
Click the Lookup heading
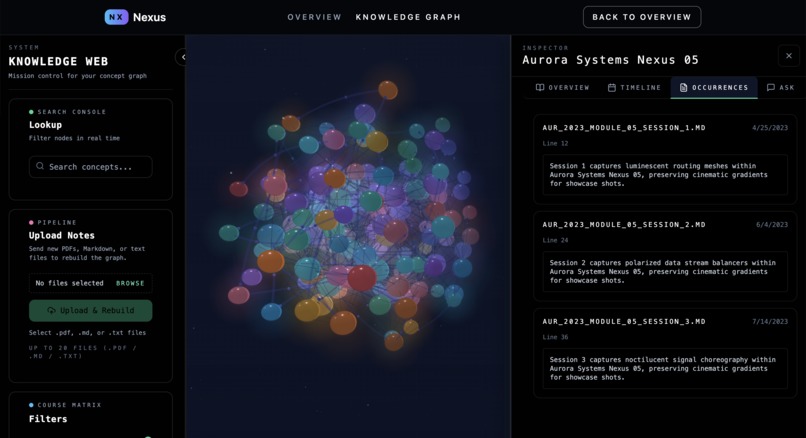click(45, 125)
